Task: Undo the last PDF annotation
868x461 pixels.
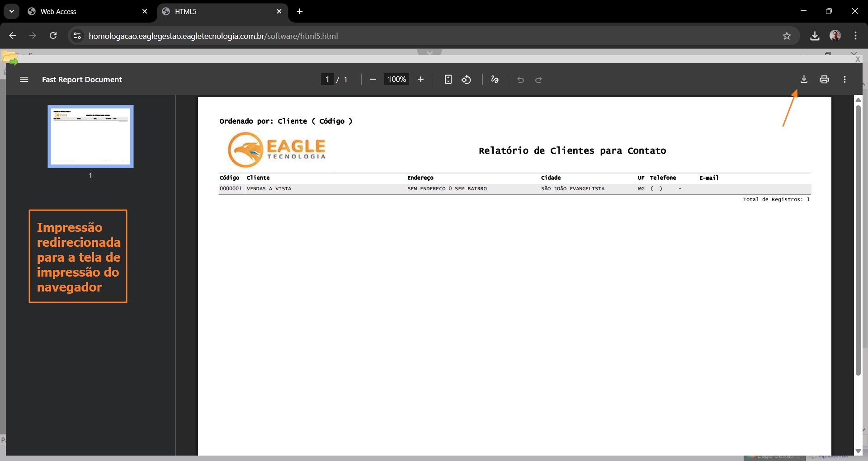Action: click(521, 80)
